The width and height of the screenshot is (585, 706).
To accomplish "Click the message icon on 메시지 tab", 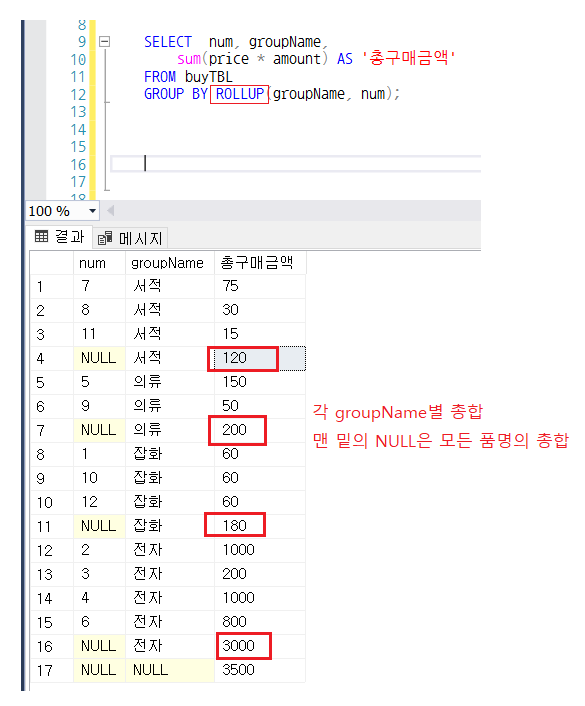I will coord(105,238).
